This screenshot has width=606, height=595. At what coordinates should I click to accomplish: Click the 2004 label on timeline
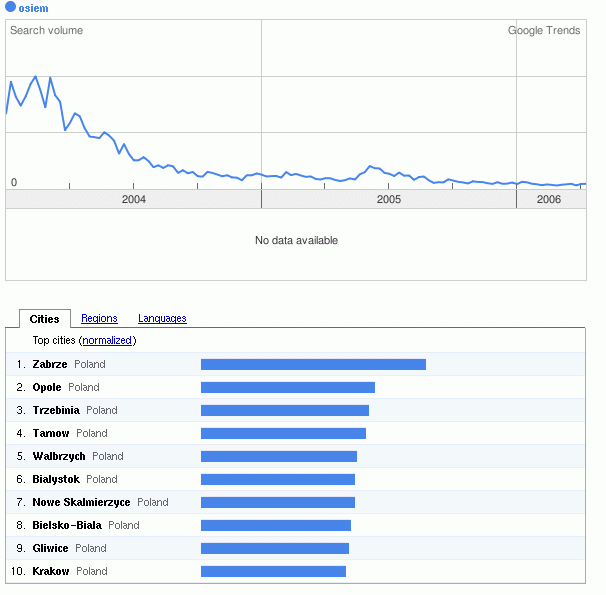point(134,200)
